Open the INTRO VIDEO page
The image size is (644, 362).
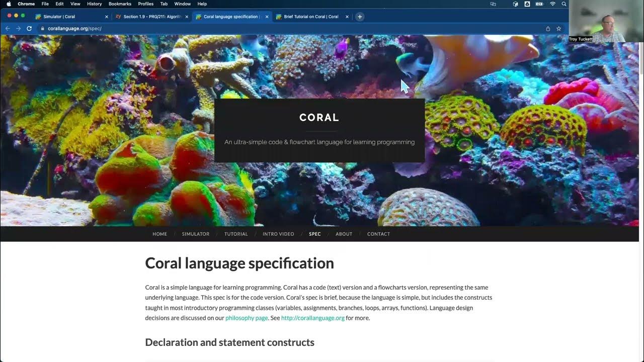point(278,234)
